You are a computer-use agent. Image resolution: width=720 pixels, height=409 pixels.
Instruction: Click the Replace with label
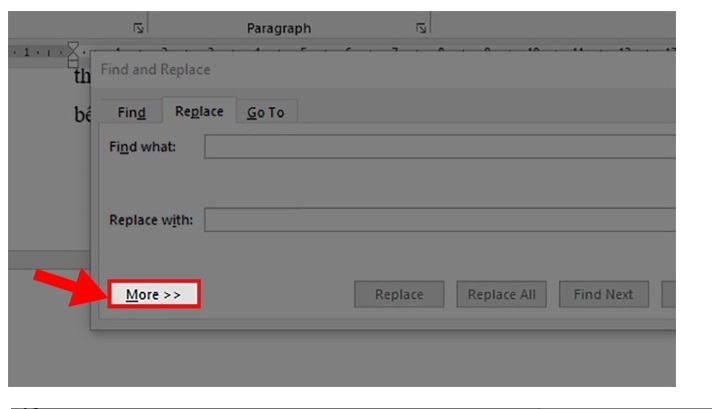click(x=150, y=220)
